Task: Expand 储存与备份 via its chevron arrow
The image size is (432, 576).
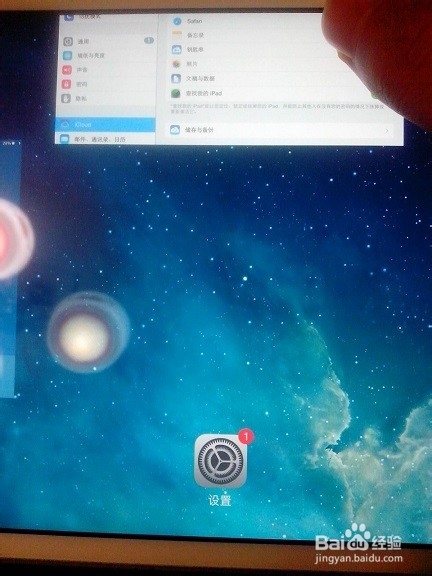Action: coord(387,131)
